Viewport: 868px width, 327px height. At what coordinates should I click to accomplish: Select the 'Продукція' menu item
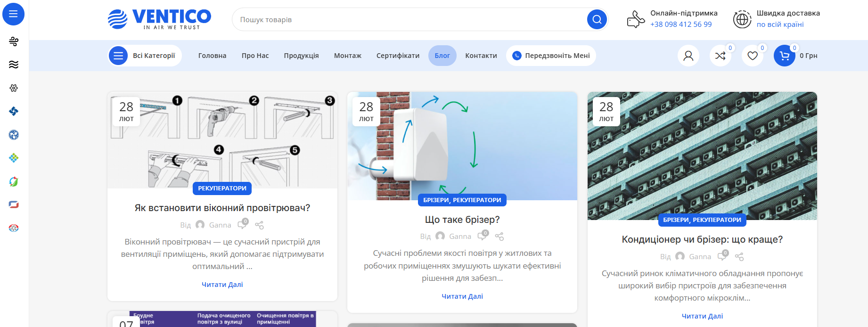(301, 56)
